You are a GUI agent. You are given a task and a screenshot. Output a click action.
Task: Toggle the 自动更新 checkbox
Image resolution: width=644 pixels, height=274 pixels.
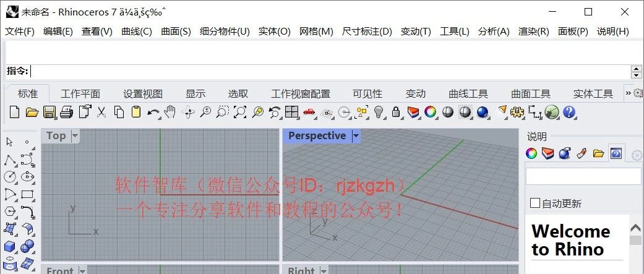(x=535, y=203)
